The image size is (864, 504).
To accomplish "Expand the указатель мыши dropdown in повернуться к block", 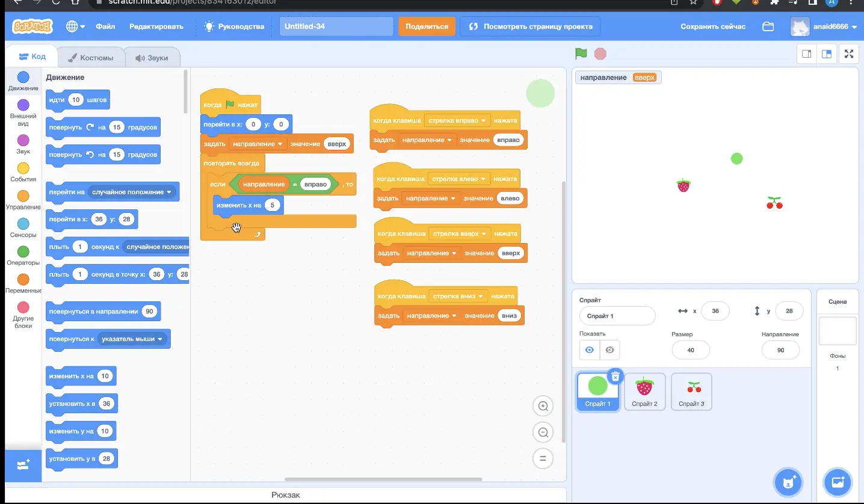I will pos(132,339).
